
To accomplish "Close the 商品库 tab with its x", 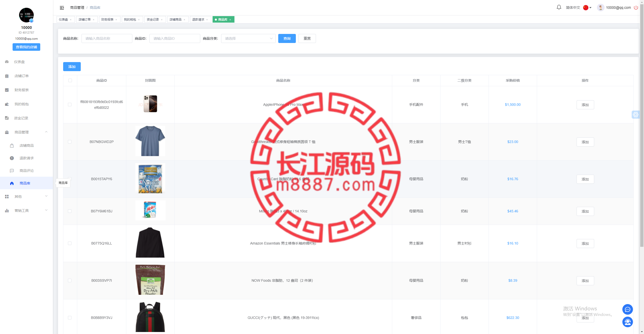I will pos(230,20).
